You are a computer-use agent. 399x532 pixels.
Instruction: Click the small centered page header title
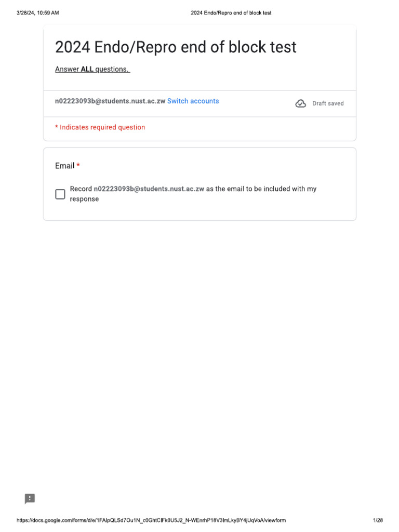point(231,13)
